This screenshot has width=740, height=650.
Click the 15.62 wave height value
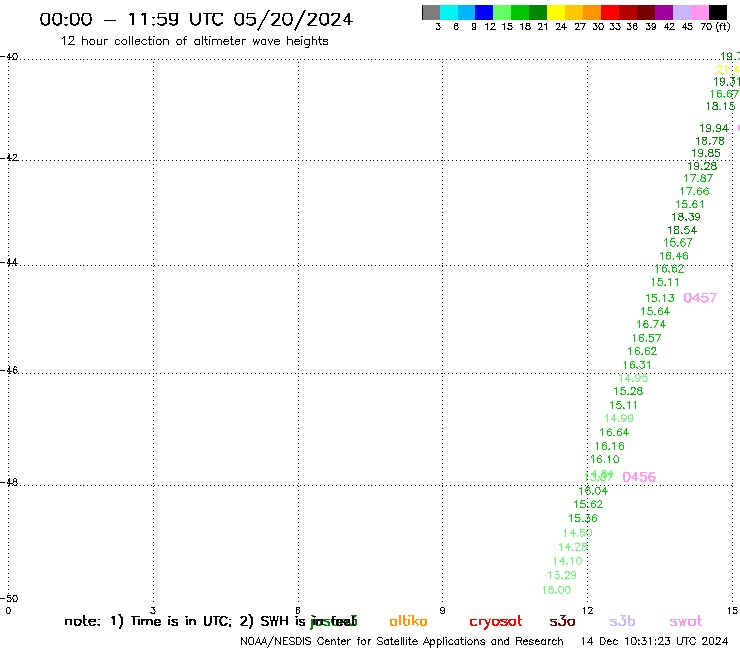coord(588,504)
